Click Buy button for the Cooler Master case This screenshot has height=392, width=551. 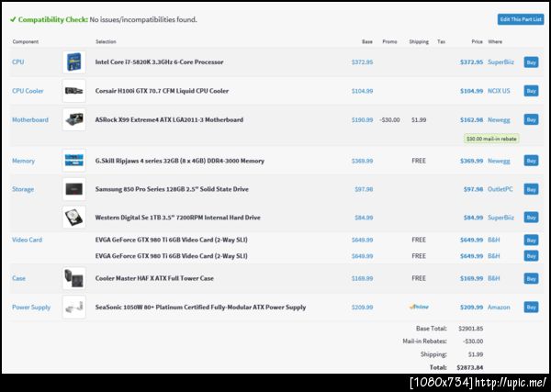(x=531, y=278)
